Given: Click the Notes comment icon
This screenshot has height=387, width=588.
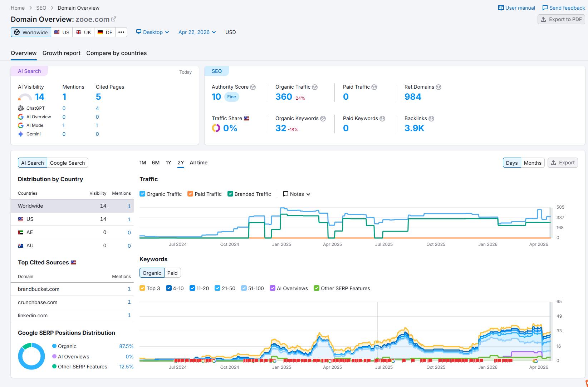Looking at the screenshot, I should click(286, 194).
